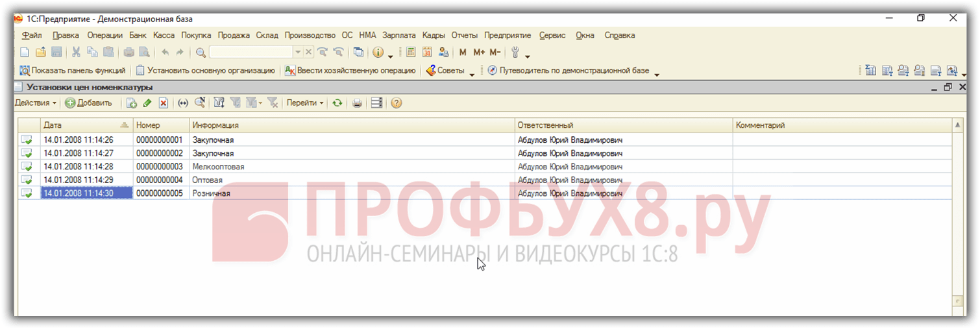Open the Банк menu
The width and height of the screenshot is (980, 329).
tap(138, 35)
